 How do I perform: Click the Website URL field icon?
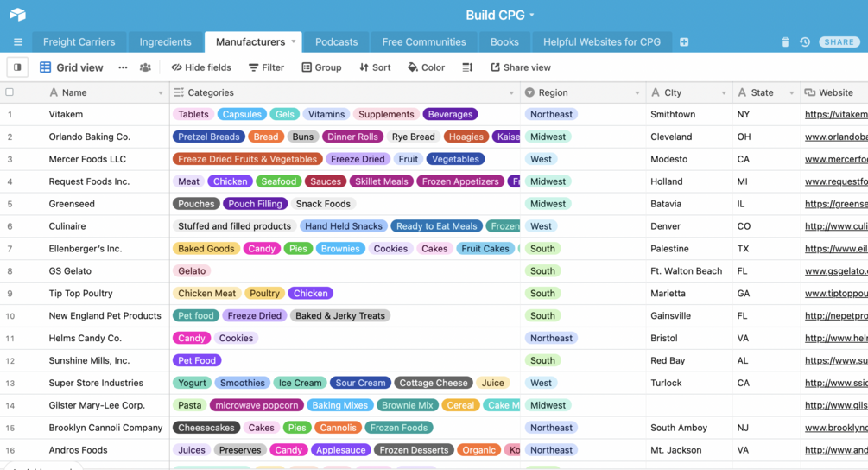pyautogui.click(x=810, y=92)
